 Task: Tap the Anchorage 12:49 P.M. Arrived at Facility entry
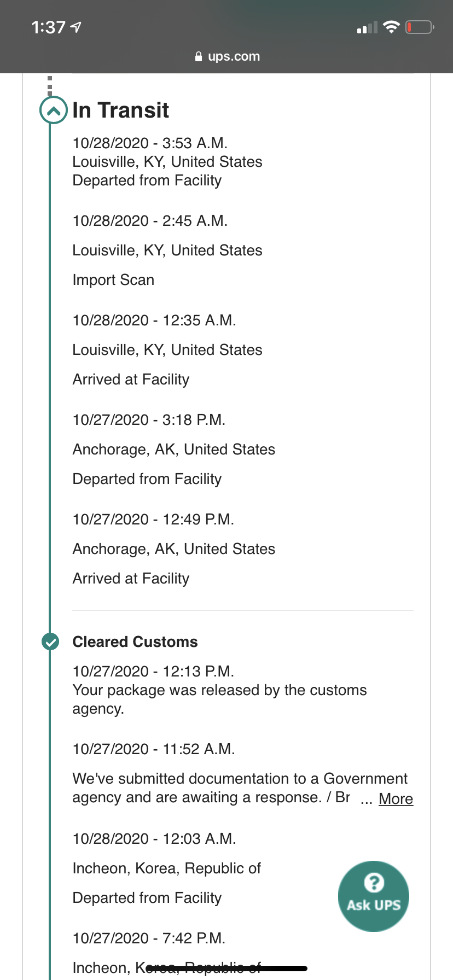[174, 549]
